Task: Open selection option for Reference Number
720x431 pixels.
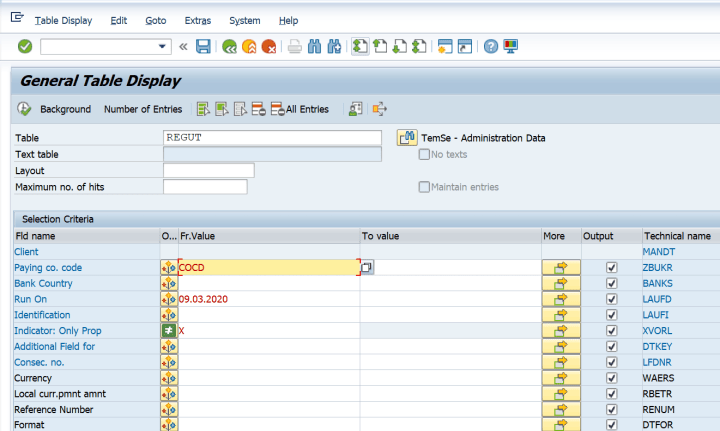Action: coord(169,409)
